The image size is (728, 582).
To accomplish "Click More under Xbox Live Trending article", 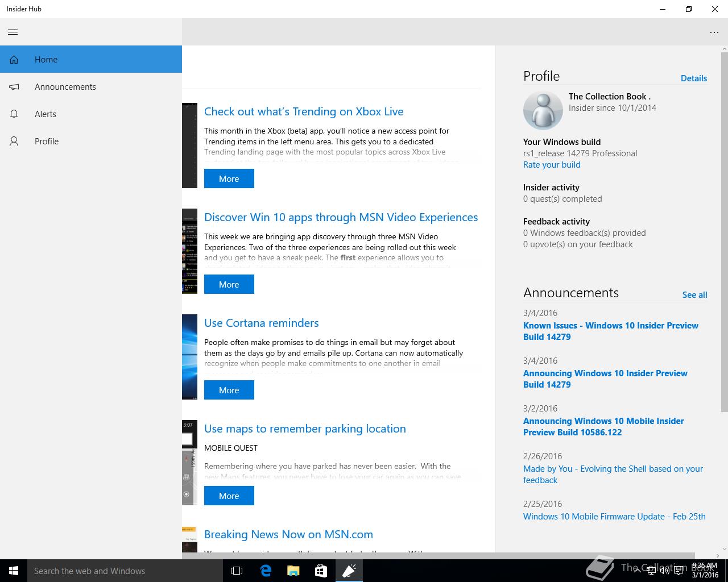I will (229, 178).
